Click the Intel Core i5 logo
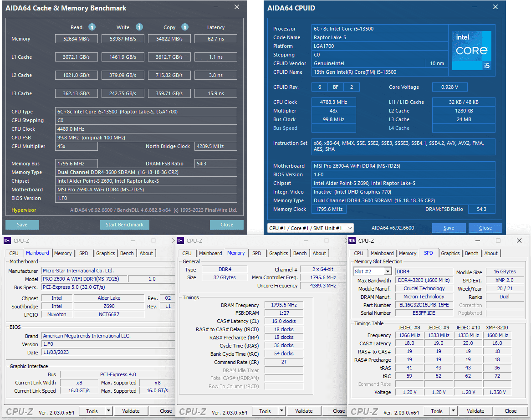This screenshot has width=531, height=420. click(472, 50)
